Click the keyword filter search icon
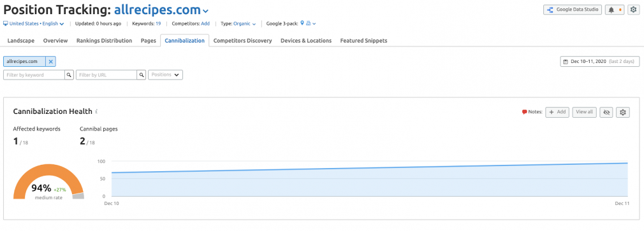Screen dimensions: 644x231 pos(69,75)
